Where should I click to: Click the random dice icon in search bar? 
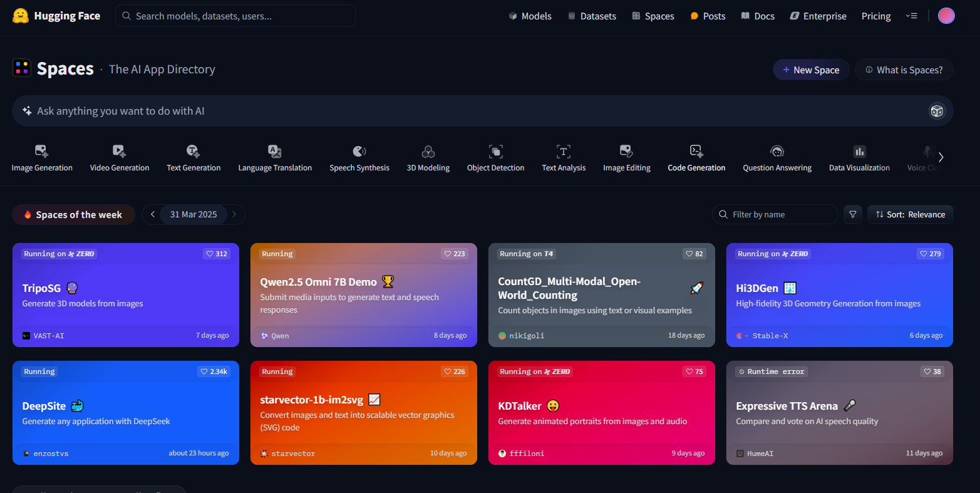point(937,111)
